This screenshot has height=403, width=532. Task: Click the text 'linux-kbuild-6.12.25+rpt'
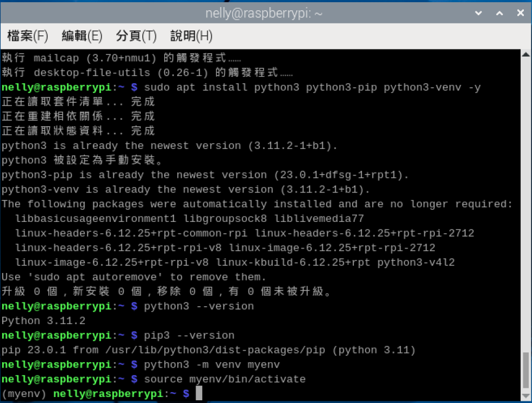[x=293, y=263]
